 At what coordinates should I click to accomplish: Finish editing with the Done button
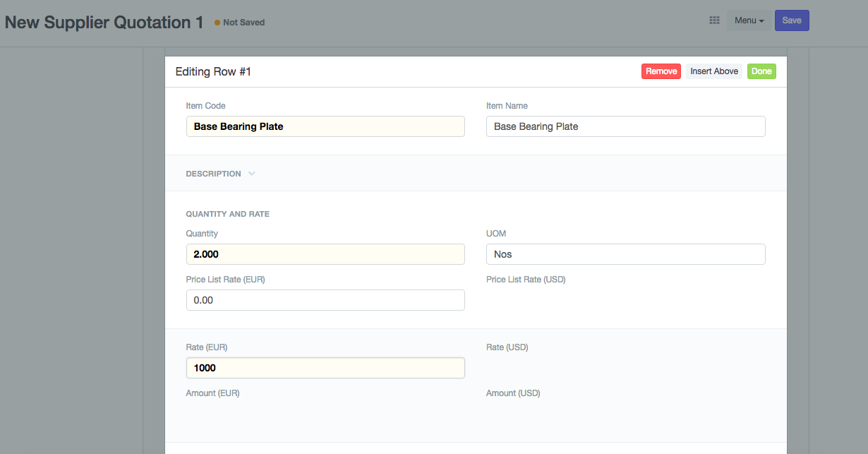point(761,71)
